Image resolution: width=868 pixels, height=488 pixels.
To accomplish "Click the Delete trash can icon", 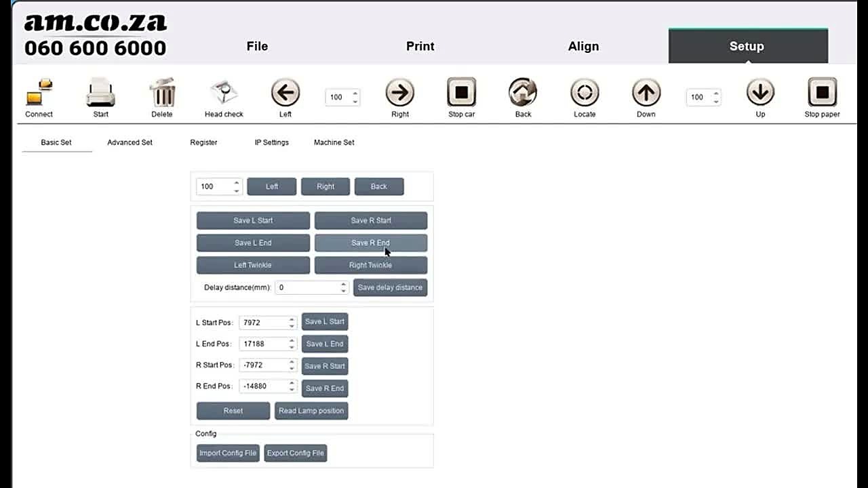I will pos(162,92).
